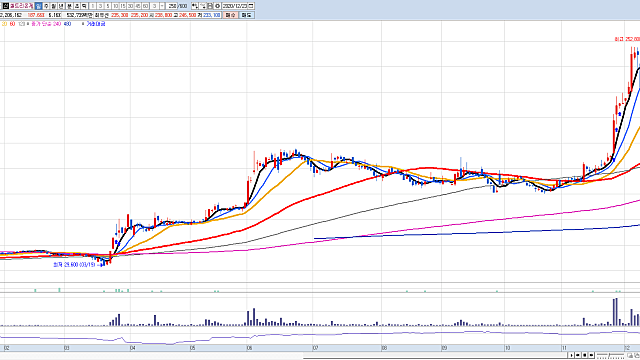Click the gray 120 moving average legend
This screenshot has height=360, width=640.
[x=22, y=24]
